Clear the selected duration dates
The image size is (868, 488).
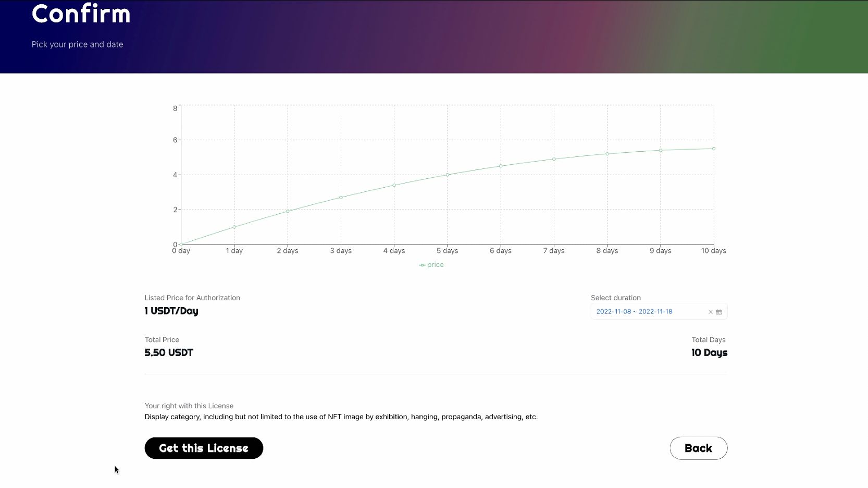tap(710, 312)
